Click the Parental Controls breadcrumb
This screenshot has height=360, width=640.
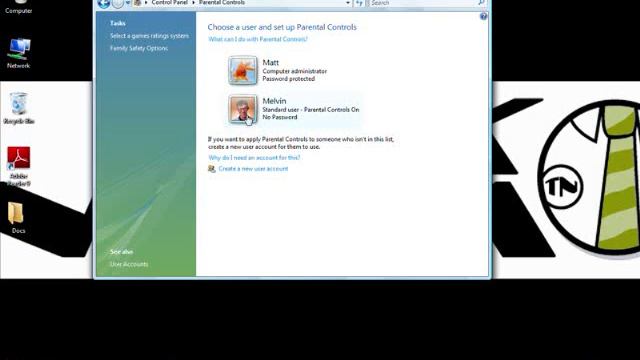pyautogui.click(x=222, y=3)
